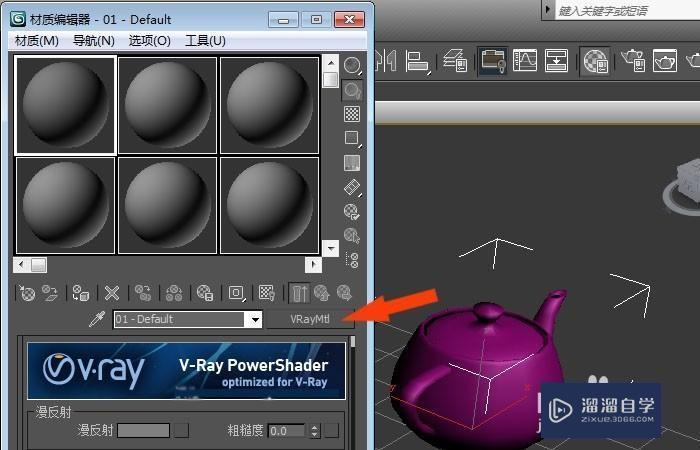This screenshot has width=700, height=450.
Task: Click the Get Material icon
Action: [x=27, y=293]
